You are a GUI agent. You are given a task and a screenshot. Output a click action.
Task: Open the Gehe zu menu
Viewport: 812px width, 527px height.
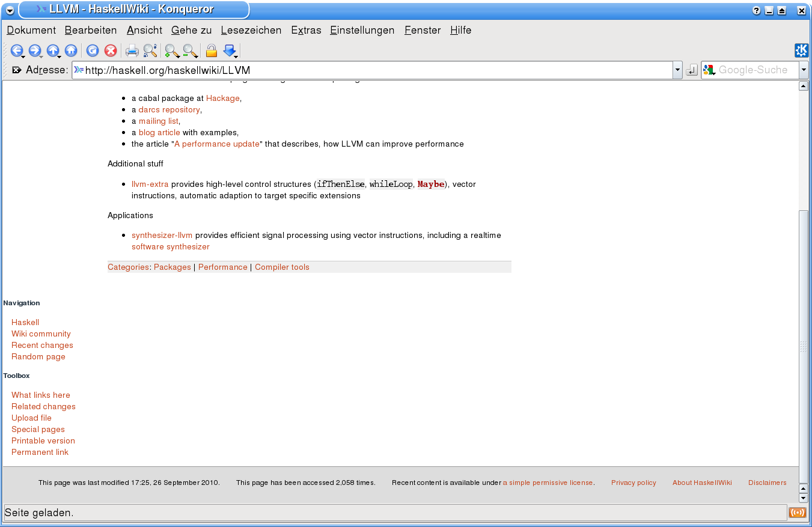(192, 30)
